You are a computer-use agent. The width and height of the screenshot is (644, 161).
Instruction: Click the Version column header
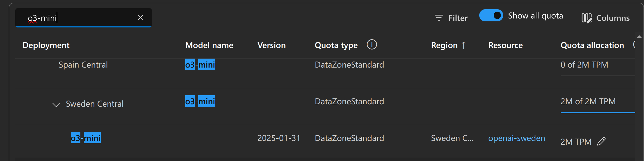pos(272,45)
